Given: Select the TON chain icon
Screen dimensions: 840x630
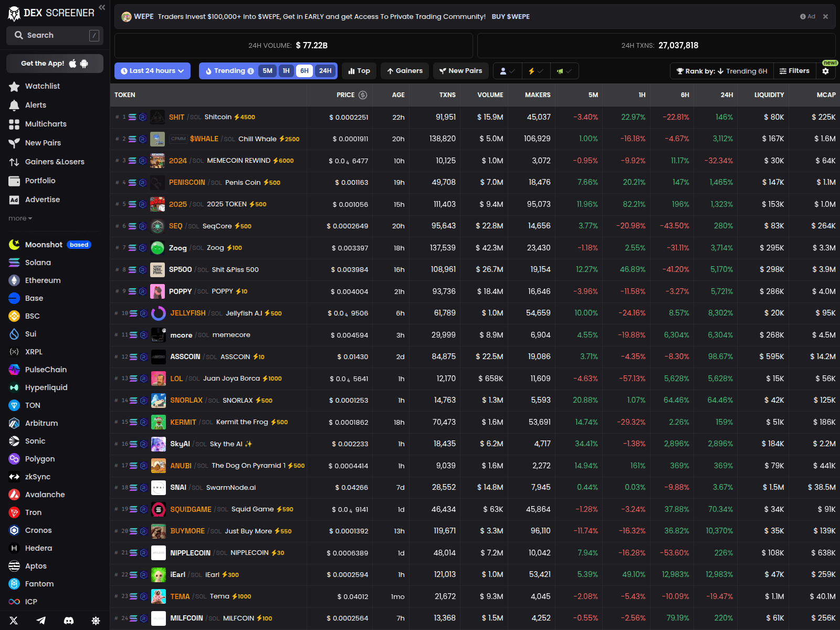Looking at the screenshot, I should click(14, 405).
